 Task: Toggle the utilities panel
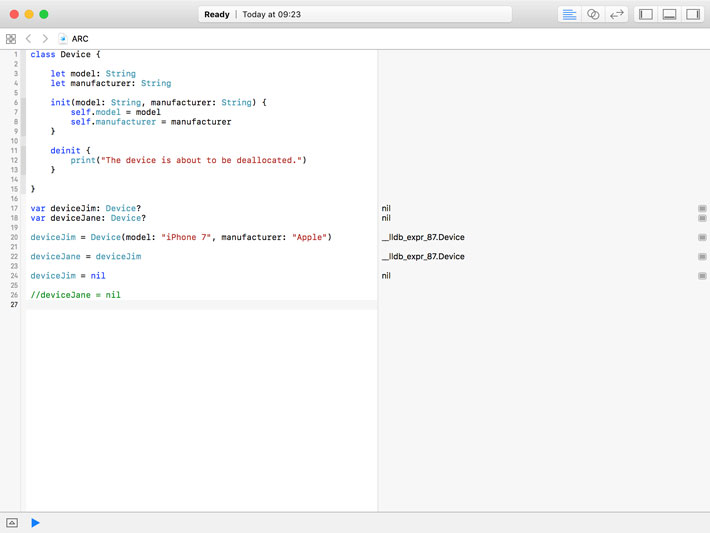pos(693,14)
